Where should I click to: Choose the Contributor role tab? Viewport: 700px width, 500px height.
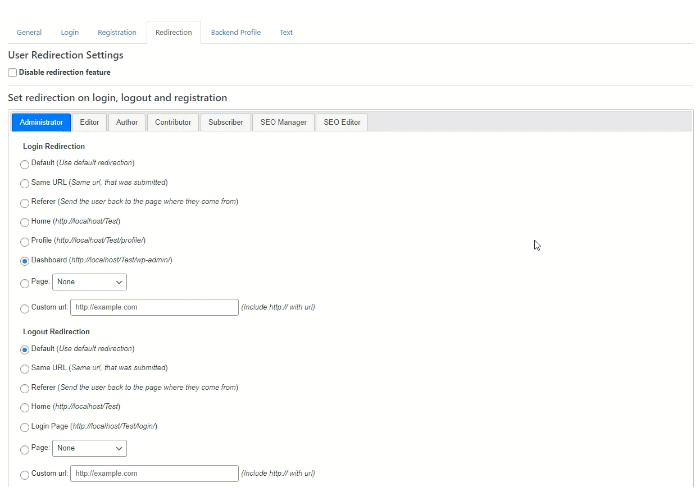(173, 122)
